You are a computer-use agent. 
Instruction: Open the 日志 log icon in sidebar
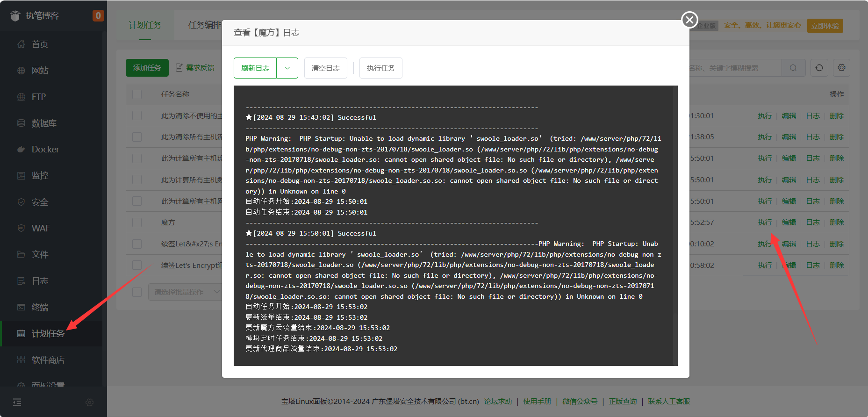[x=21, y=281]
